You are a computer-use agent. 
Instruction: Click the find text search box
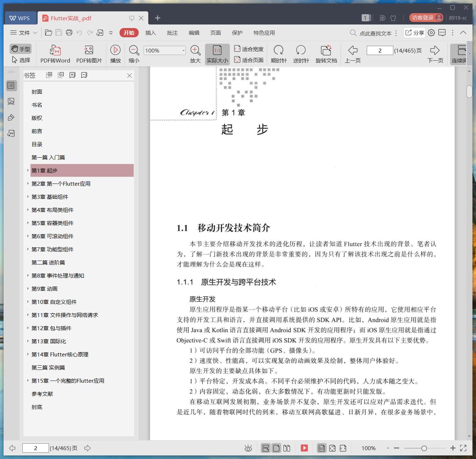[371, 33]
